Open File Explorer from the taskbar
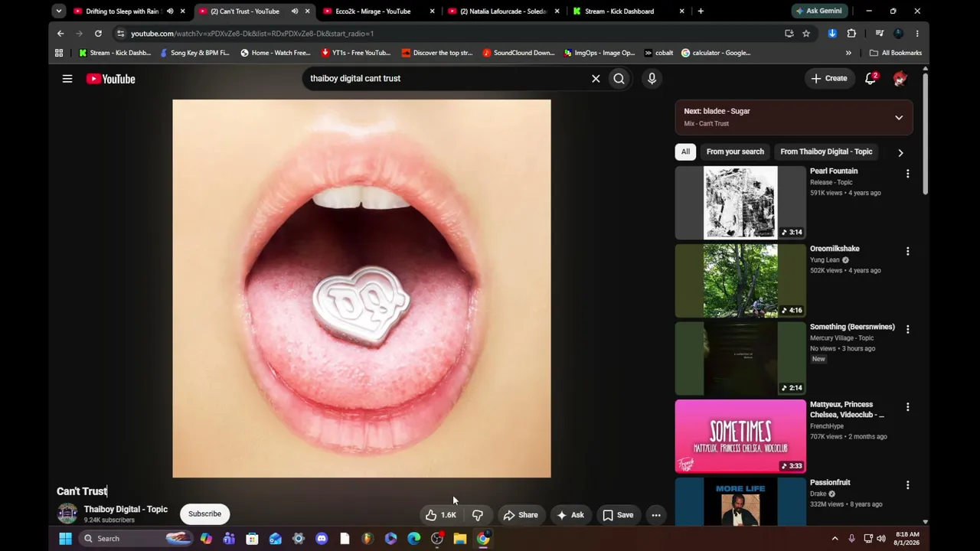The height and width of the screenshot is (551, 980). [x=459, y=539]
